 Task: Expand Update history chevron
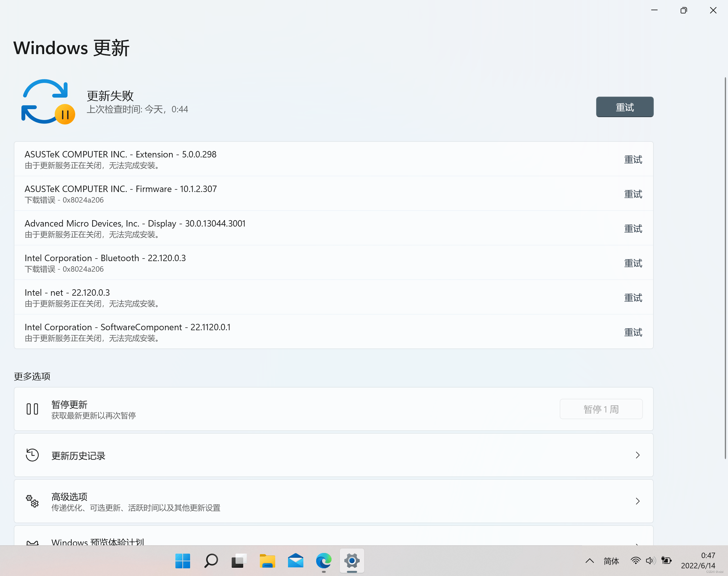pos(637,455)
